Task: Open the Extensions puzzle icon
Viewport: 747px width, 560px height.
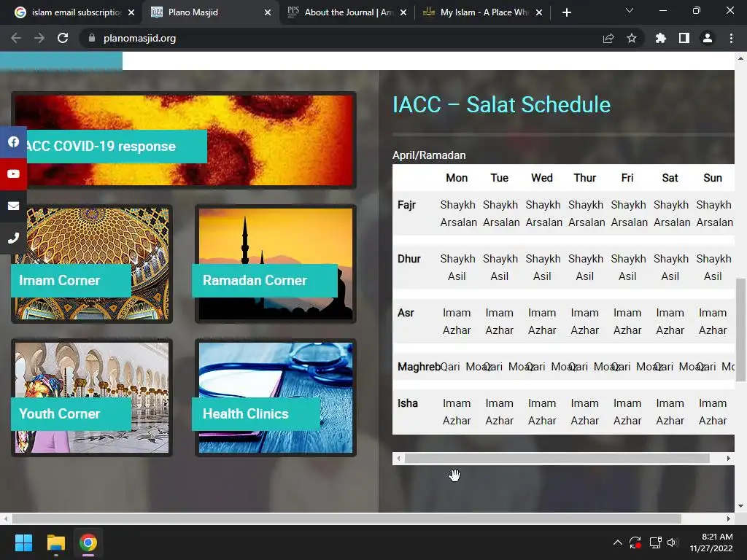Action: [661, 38]
